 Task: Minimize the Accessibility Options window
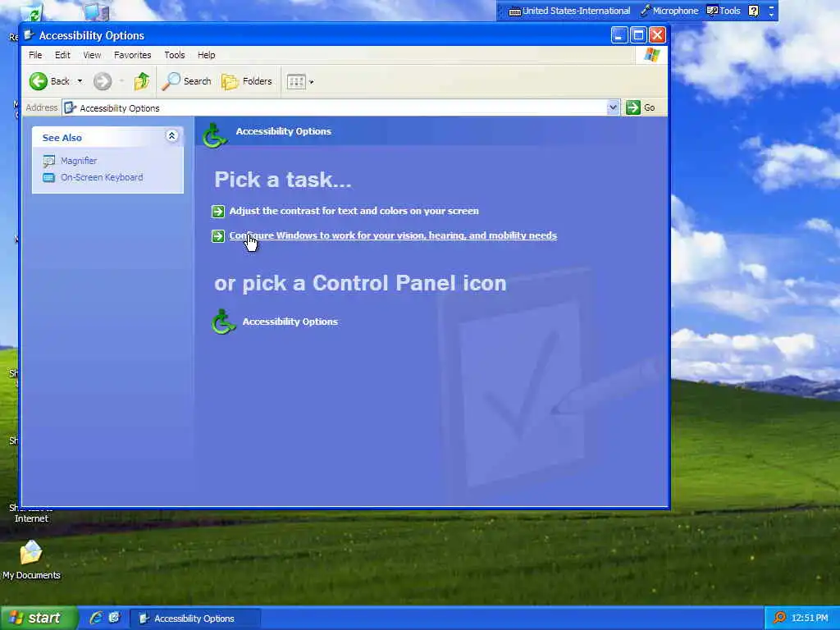(x=619, y=35)
